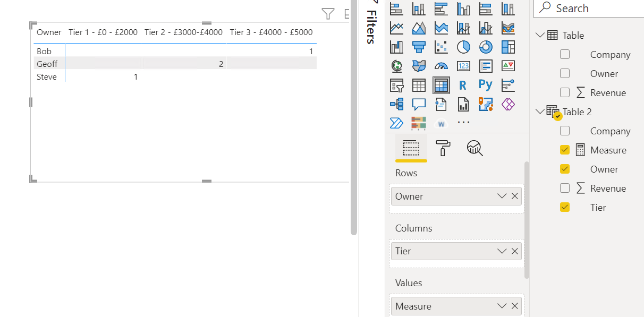This screenshot has height=317, width=644.
Task: Select the Gauge visual
Action: tap(441, 66)
